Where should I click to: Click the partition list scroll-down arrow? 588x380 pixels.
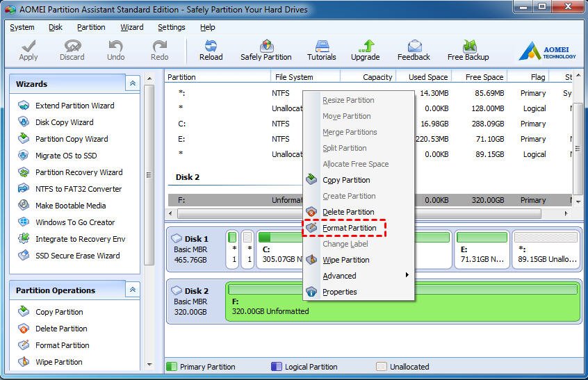(x=578, y=201)
